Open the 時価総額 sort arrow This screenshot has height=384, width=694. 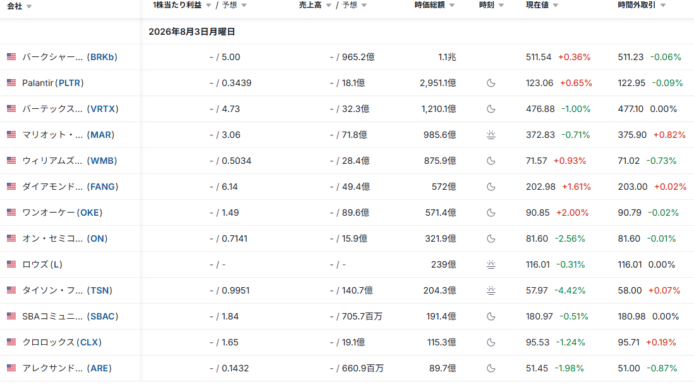tap(452, 5)
